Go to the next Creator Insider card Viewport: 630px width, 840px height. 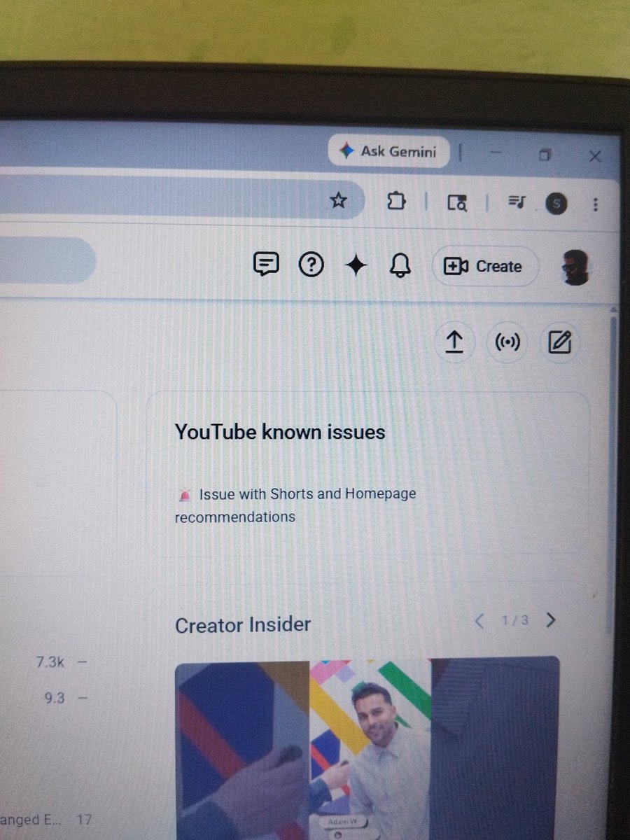[x=551, y=620]
